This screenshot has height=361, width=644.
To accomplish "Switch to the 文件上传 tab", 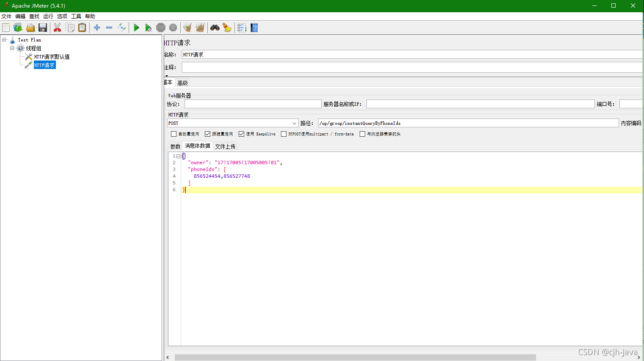I will pyautogui.click(x=225, y=146).
